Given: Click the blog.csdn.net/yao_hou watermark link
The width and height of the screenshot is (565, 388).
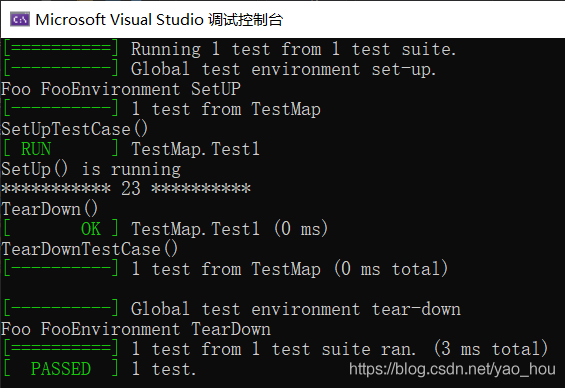Looking at the screenshot, I should 452,369.
